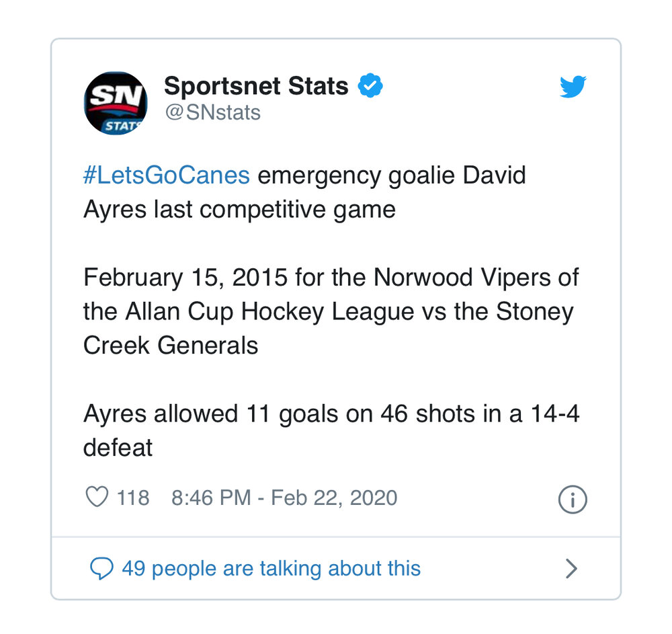Open the tweet info circle icon
672x634 pixels.
[573, 500]
